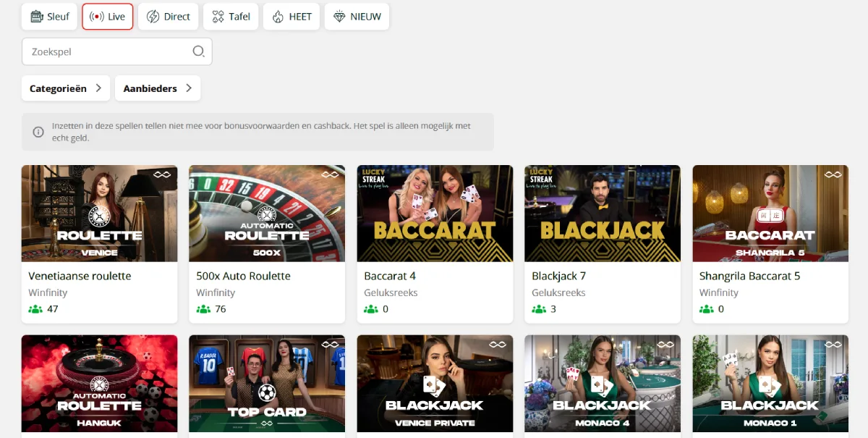Viewport: 868px width, 438px height.
Task: Click the infinity icon on Automatic Roulette 500x
Action: pyautogui.click(x=330, y=174)
